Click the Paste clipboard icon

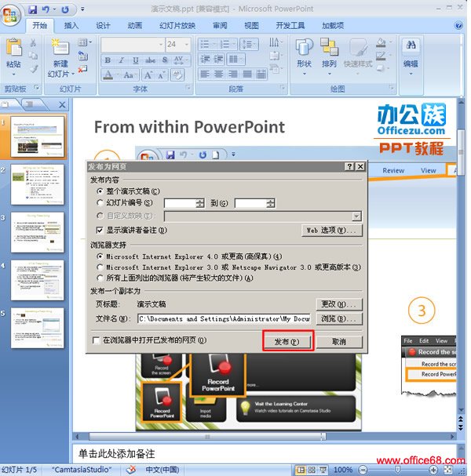click(x=14, y=46)
